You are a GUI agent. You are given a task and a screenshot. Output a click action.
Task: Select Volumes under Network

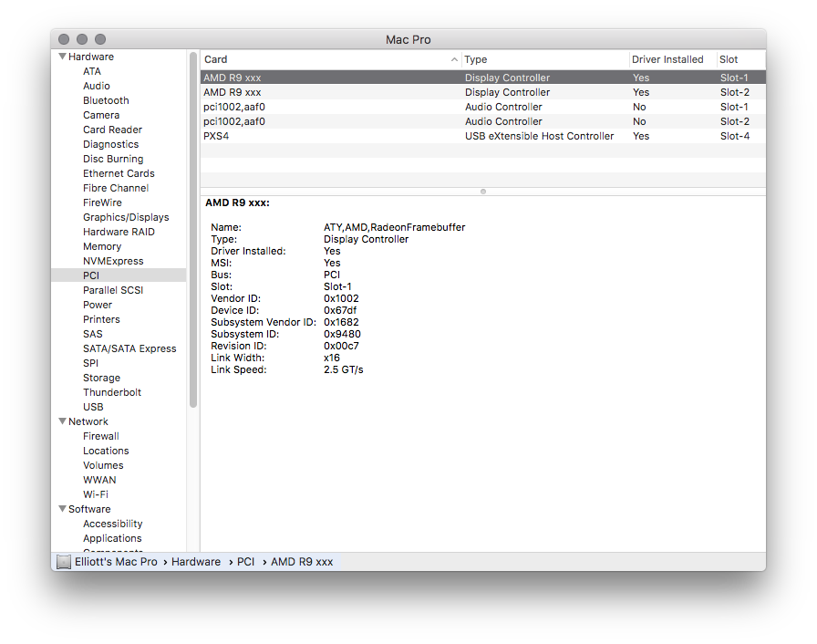(103, 465)
